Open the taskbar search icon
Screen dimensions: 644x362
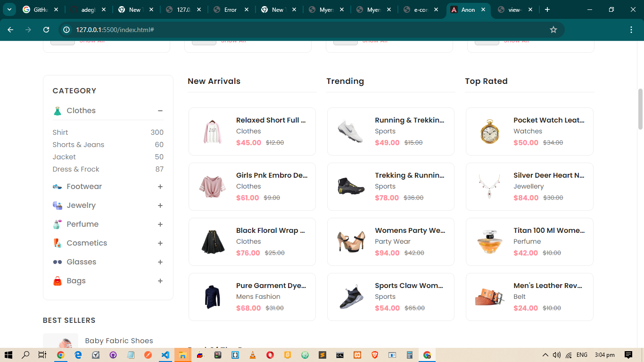point(25,355)
